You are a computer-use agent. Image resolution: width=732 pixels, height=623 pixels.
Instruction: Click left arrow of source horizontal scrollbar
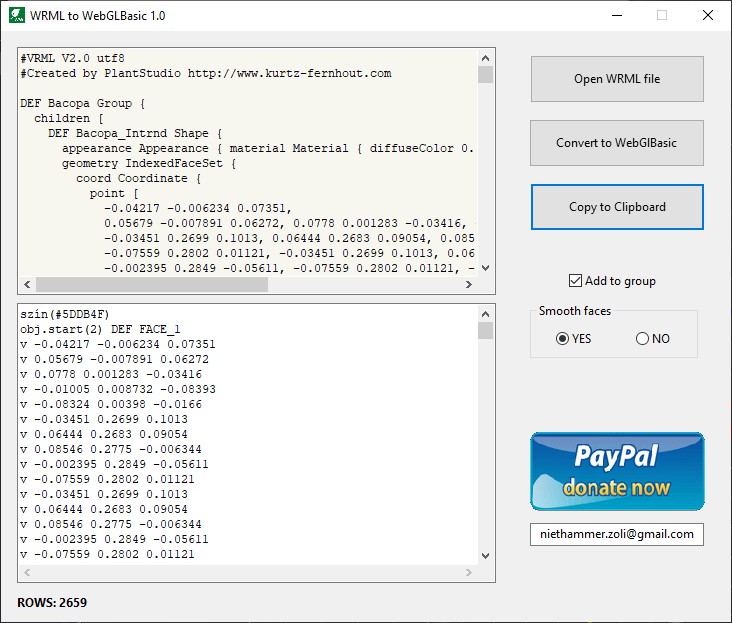coord(27,284)
